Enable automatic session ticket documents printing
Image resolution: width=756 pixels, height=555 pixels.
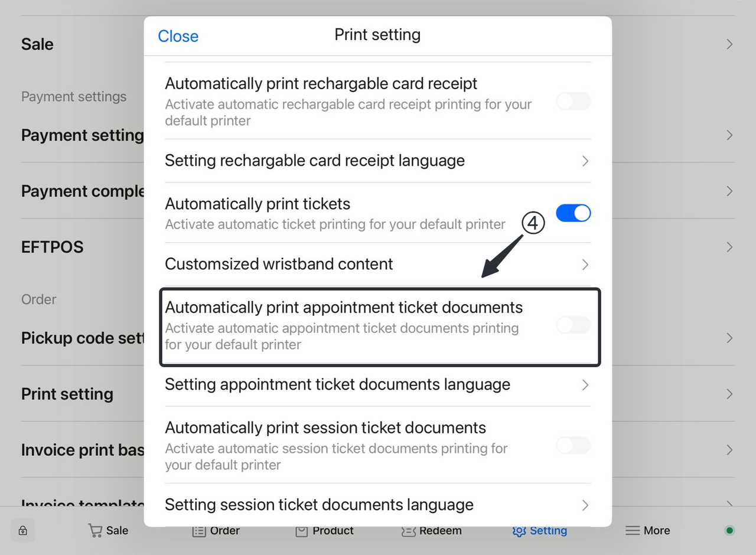(x=573, y=446)
